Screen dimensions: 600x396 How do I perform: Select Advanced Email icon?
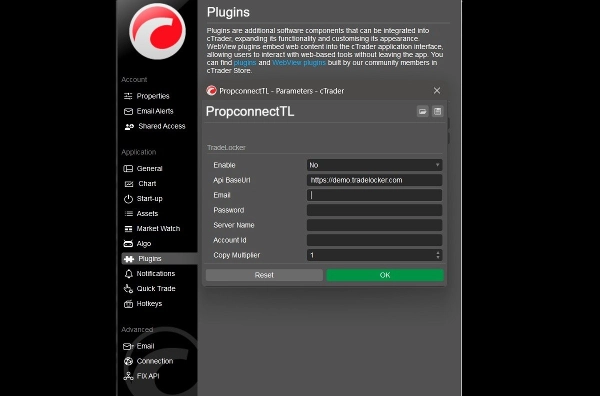pos(128,346)
